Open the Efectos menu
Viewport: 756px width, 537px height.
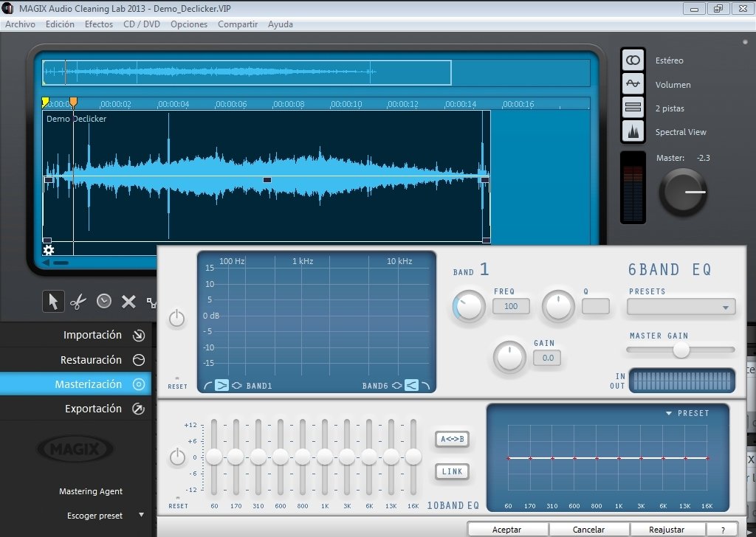[99, 24]
